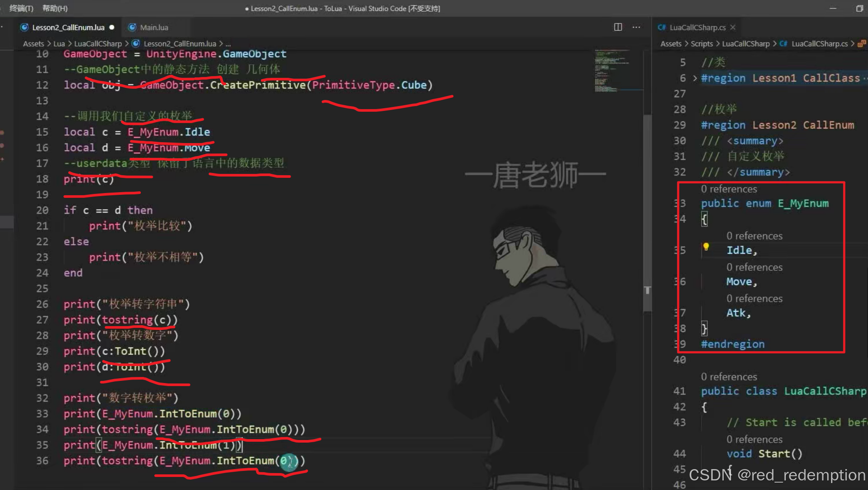Click the left editor vertical scrollbar
868x490 pixels.
click(x=647, y=213)
